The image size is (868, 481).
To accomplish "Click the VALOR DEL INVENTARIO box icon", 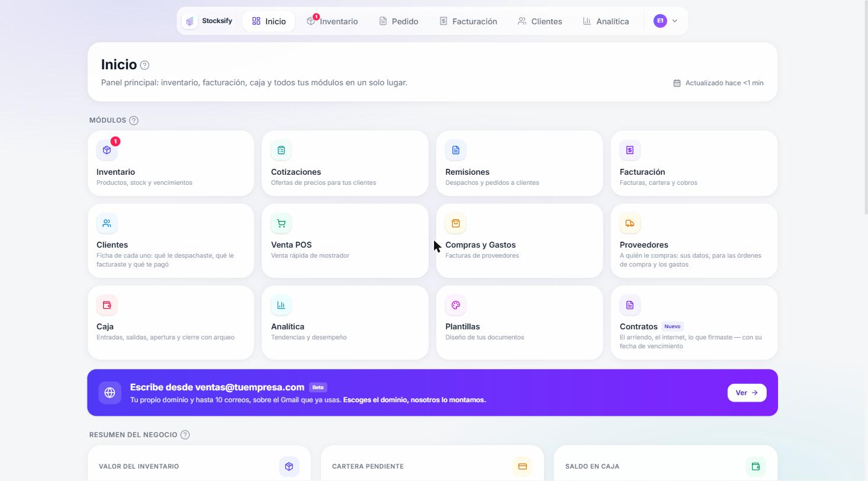I will click(289, 466).
